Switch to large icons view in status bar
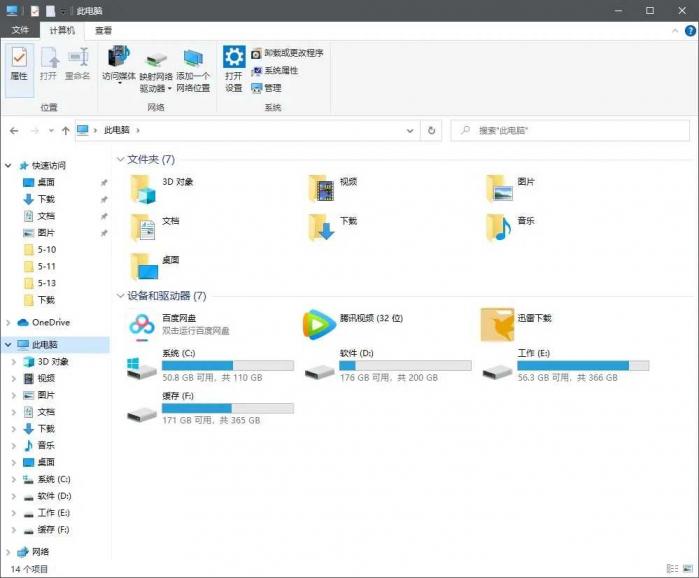 [688, 569]
